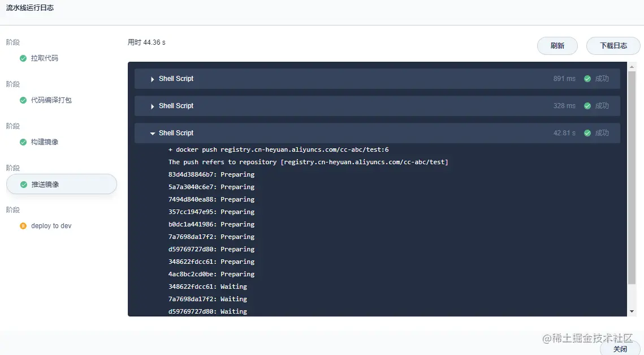Click the 'docker push registry' command line
This screenshot has width=644, height=355.
[x=279, y=149]
